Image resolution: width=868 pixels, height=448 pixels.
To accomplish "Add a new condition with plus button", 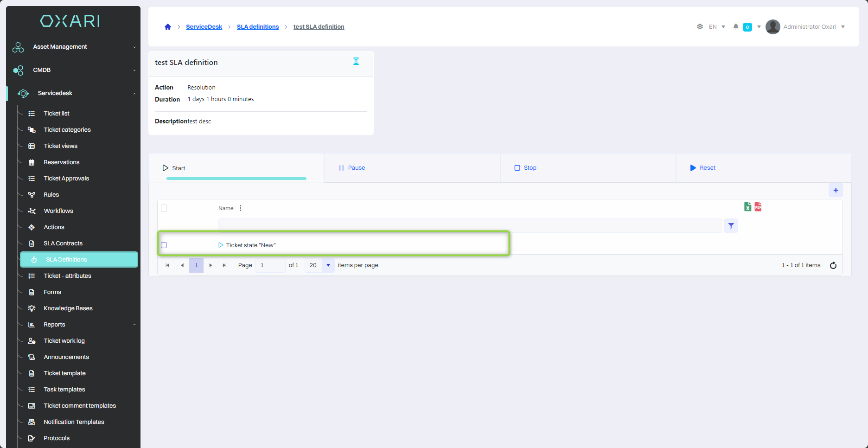I will pos(836,190).
